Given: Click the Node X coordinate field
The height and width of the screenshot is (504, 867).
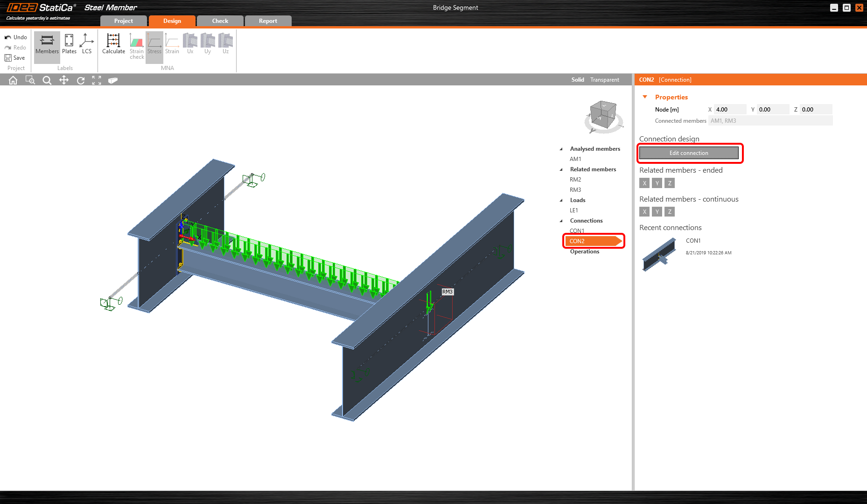Looking at the screenshot, I should tap(730, 110).
